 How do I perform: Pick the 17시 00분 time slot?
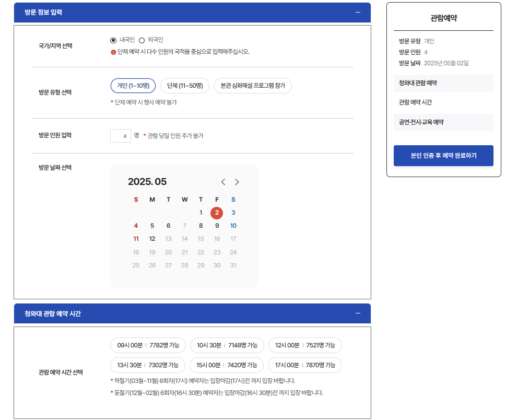305,365
